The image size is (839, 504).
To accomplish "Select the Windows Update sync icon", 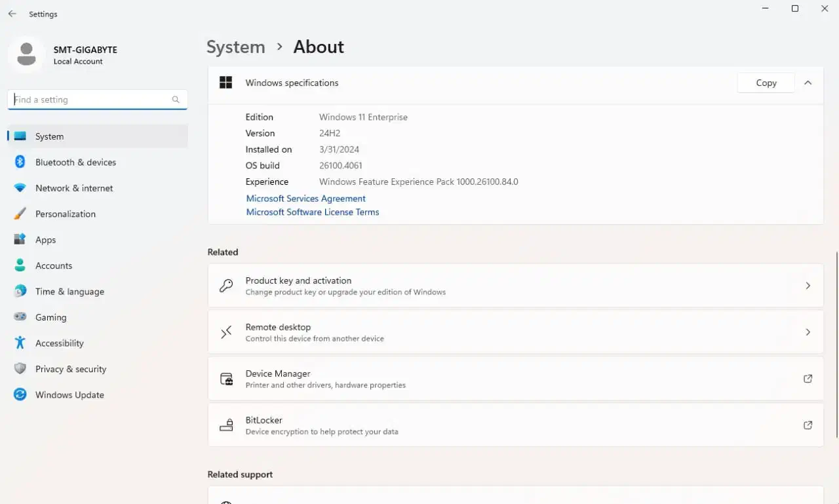I will click(x=20, y=395).
